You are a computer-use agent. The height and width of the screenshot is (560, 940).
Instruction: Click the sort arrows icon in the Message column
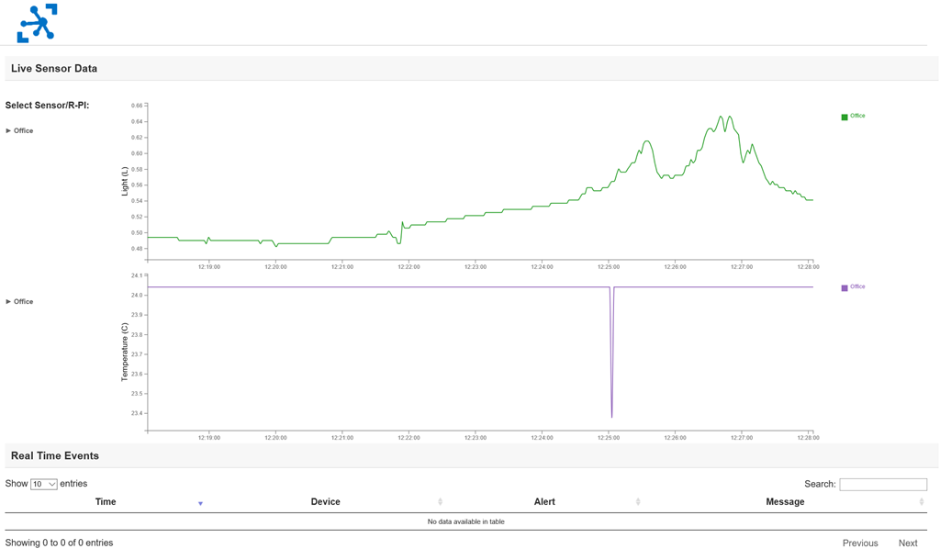922,502
